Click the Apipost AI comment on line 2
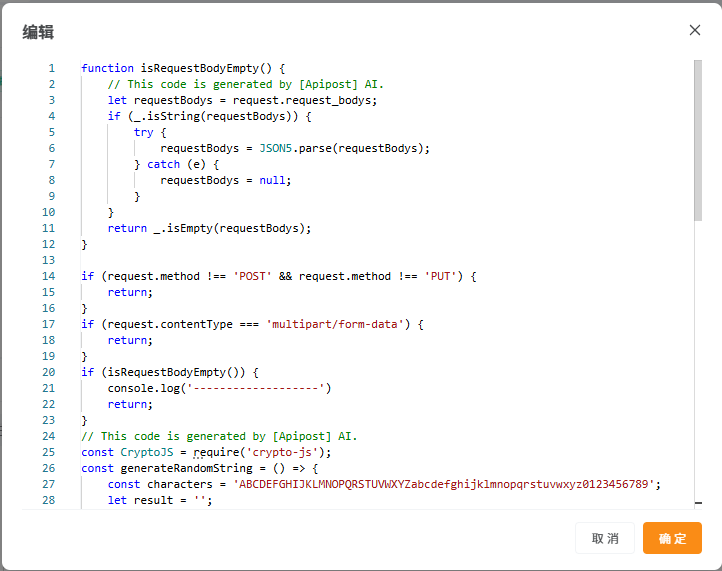Image resolution: width=722 pixels, height=571 pixels. click(x=245, y=84)
